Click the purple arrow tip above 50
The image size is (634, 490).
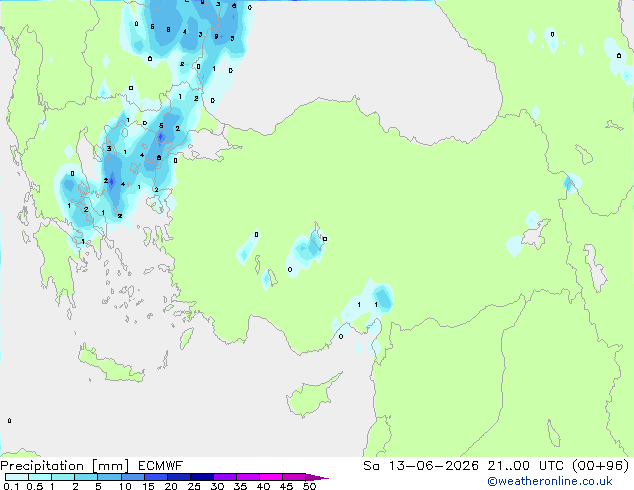317,477
